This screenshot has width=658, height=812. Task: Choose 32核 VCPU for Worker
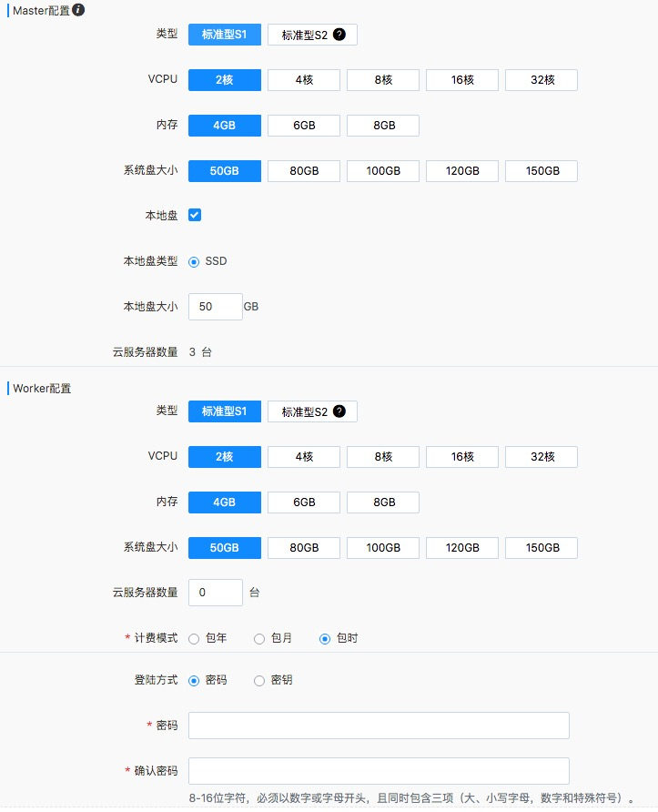(x=542, y=457)
